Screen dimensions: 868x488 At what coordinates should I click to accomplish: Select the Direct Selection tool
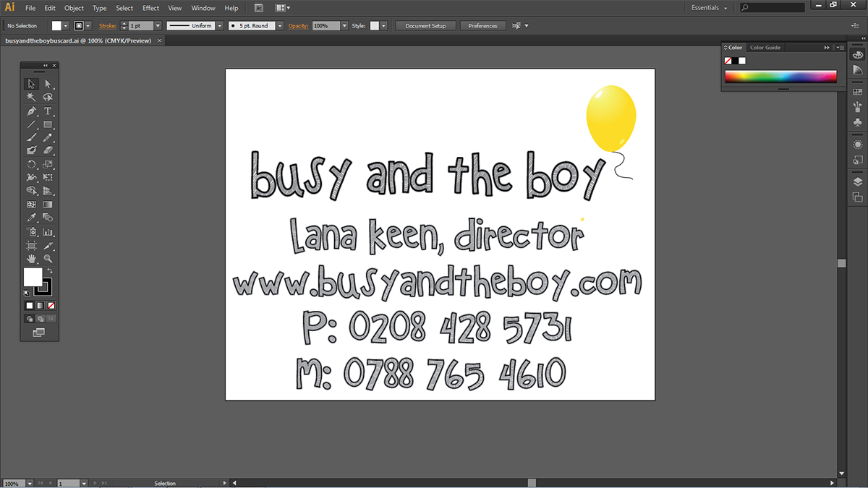(x=48, y=84)
